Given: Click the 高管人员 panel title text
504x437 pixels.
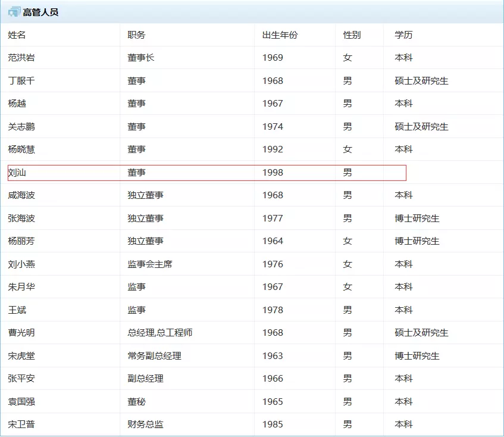Looking at the screenshot, I should coord(40,13).
